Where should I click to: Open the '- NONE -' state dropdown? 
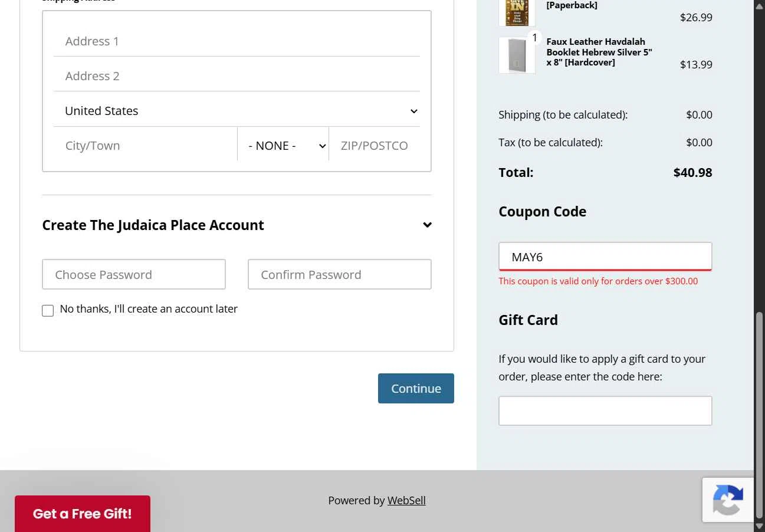coord(283,146)
